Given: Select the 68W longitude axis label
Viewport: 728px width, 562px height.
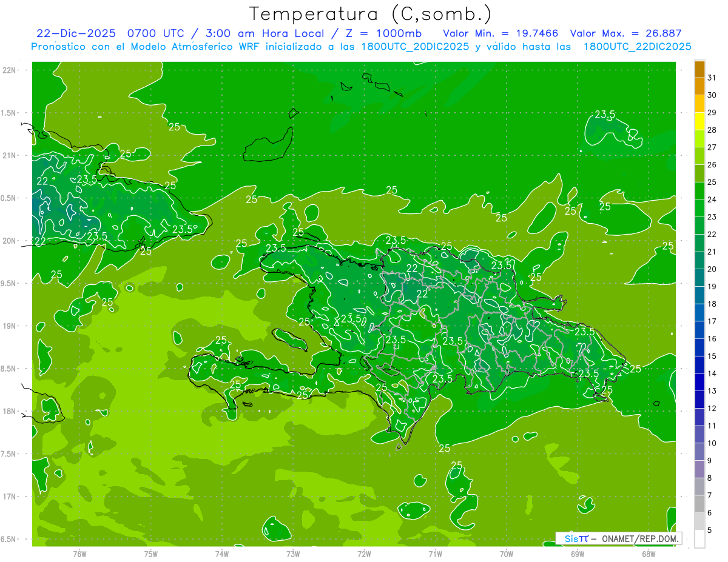Looking at the screenshot, I should coord(649,554).
